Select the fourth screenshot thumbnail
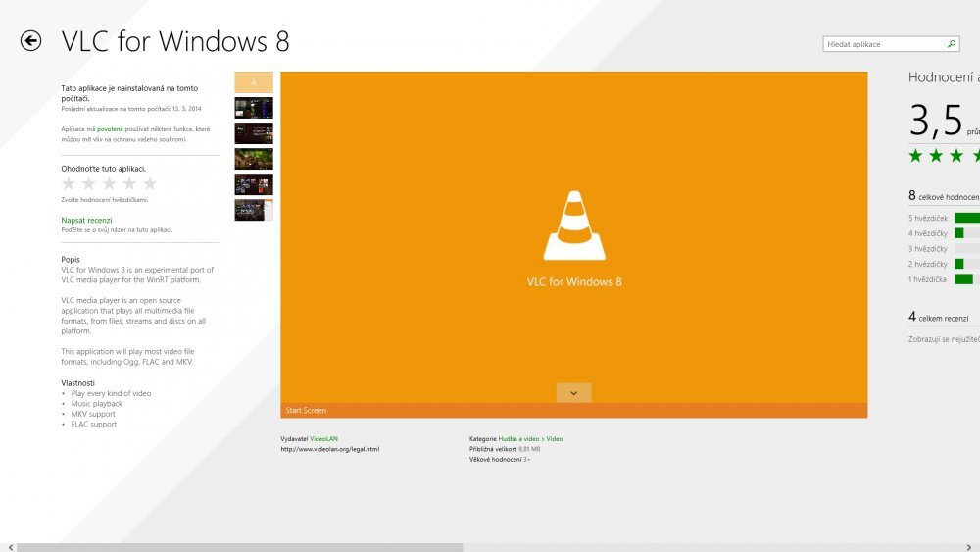Viewport: 980px width, 552px height. [254, 159]
